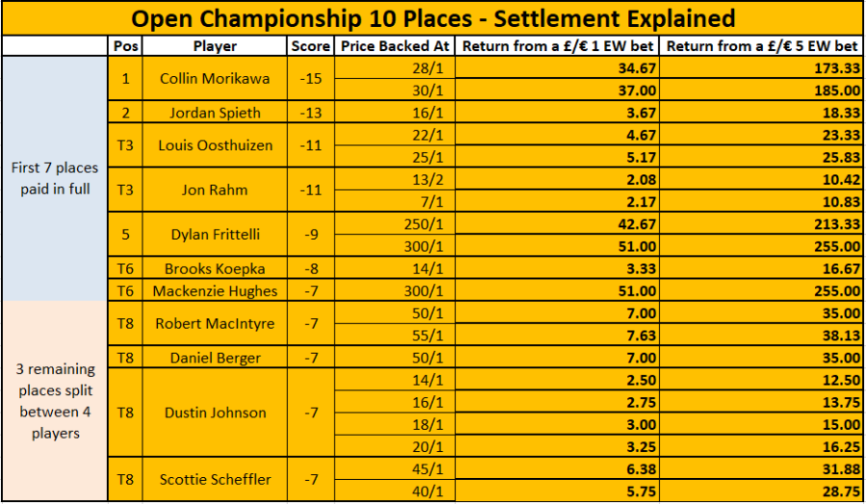Screen dimensions: 866x504
Task: Click the Collin Morikawa player cell
Action: 215,79
